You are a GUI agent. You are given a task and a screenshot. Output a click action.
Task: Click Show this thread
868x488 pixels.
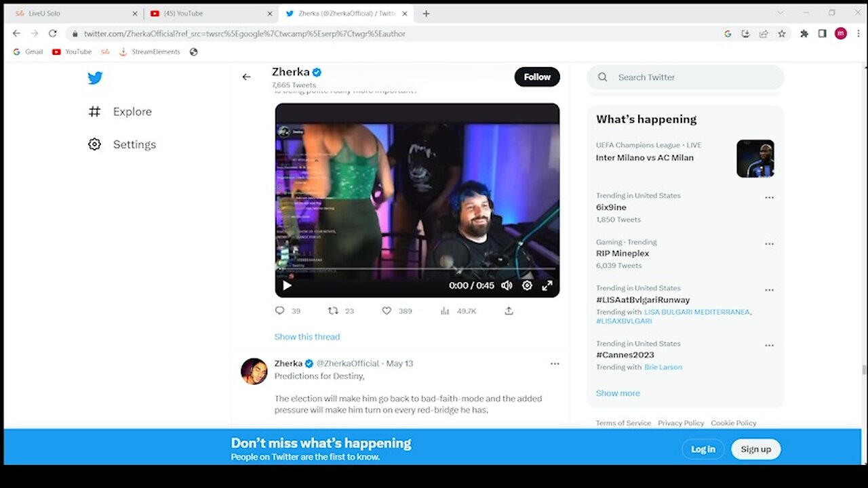[x=307, y=337]
